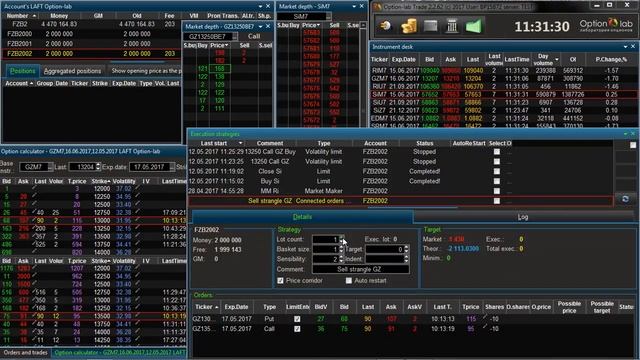Select FZB2002 account row
The image size is (640, 360).
(92, 53)
